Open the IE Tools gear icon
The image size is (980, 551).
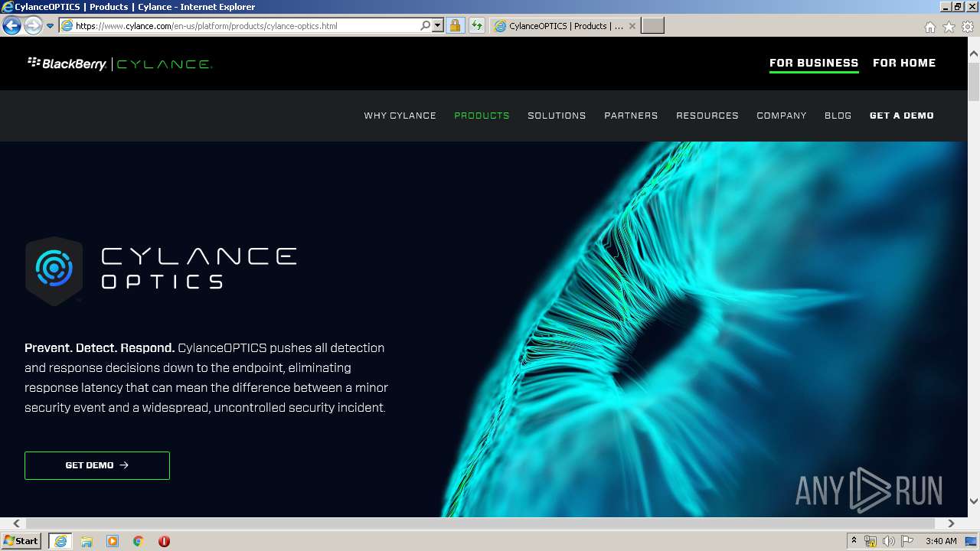coord(968,27)
